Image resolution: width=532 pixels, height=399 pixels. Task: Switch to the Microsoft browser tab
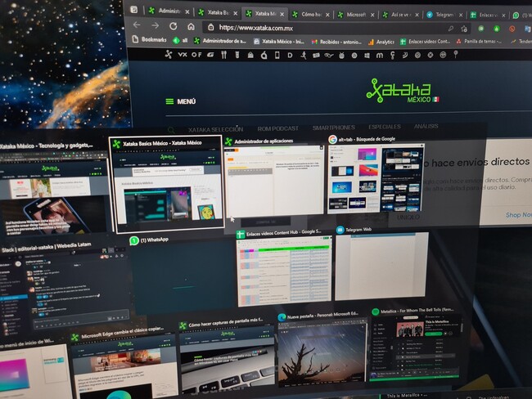[356, 15]
